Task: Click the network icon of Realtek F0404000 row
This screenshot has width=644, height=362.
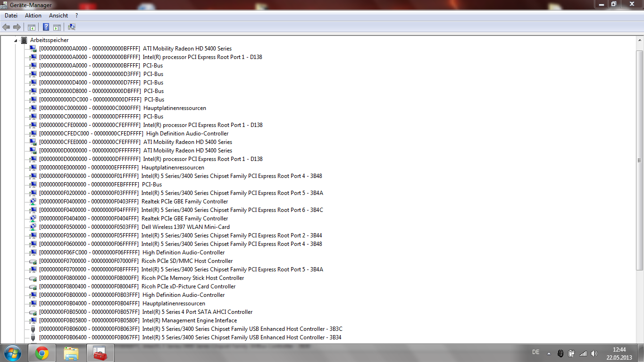Action: pyautogui.click(x=33, y=219)
